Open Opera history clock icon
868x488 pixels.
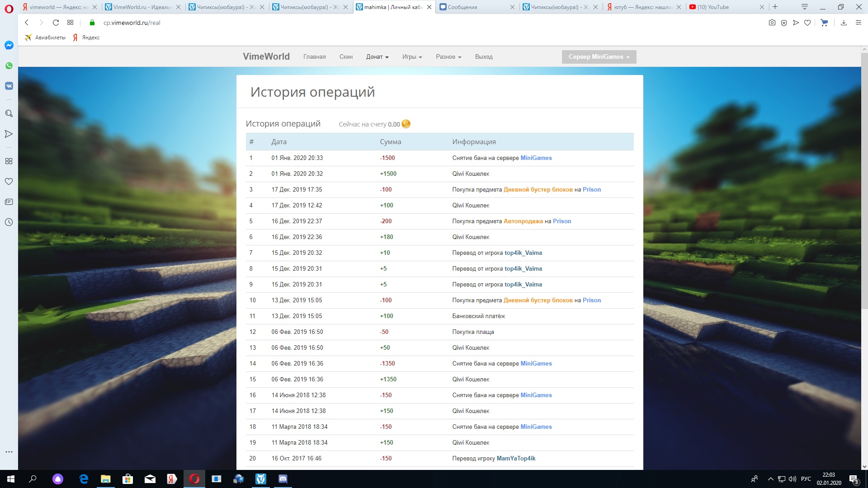(9, 222)
